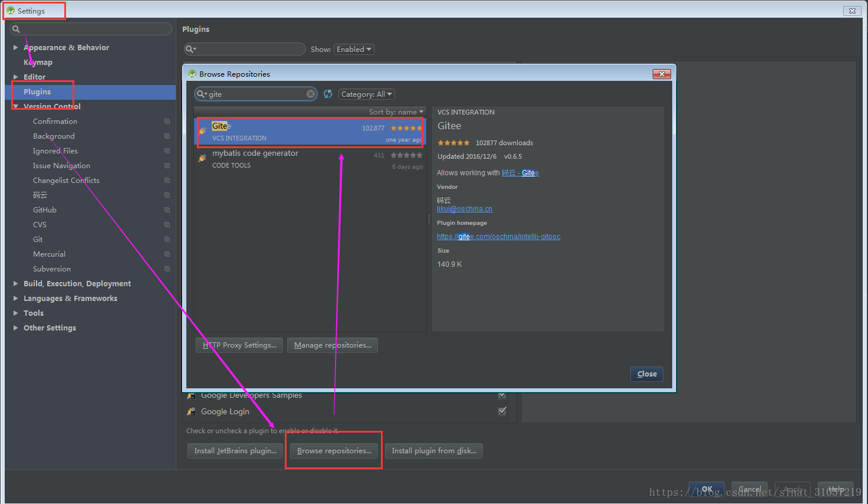This screenshot has width=868, height=504.
Task: Expand the Other Settings node
Action: click(15, 328)
